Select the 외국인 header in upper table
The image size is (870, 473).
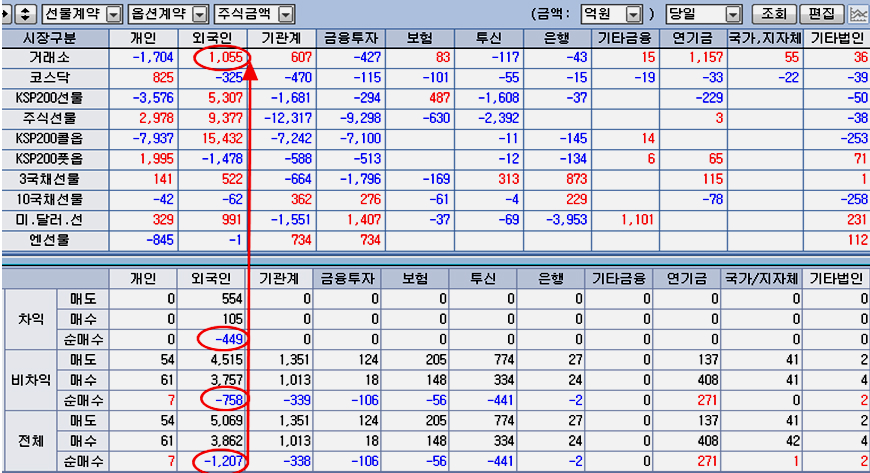(x=212, y=38)
